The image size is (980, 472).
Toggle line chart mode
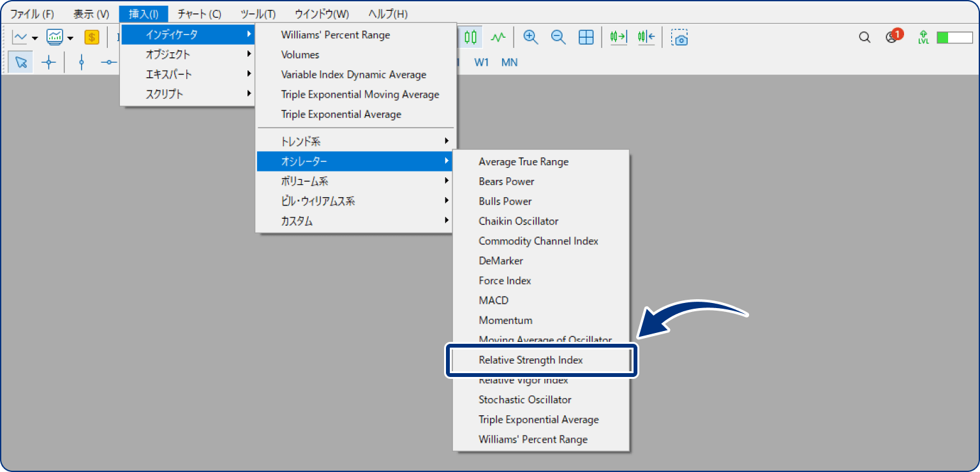point(498,38)
